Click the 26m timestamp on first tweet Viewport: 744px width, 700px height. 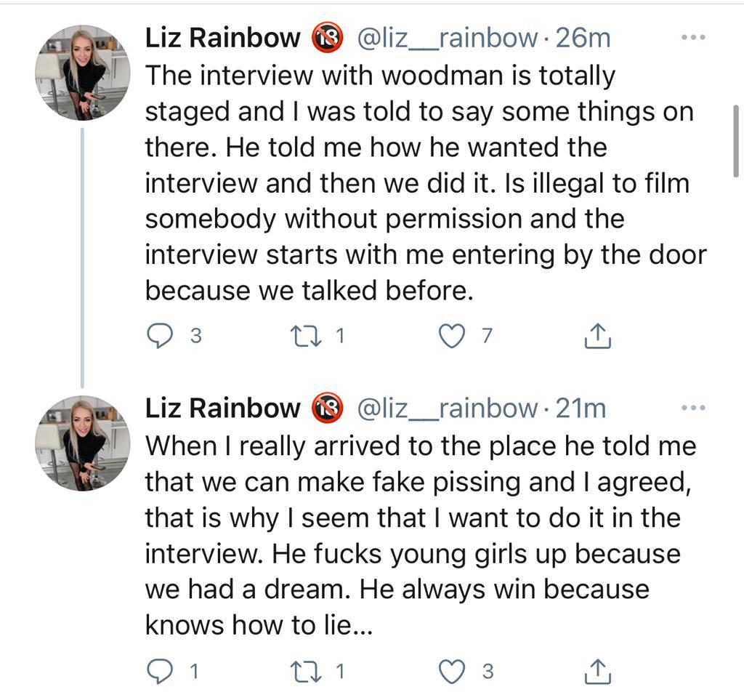pyautogui.click(x=582, y=38)
